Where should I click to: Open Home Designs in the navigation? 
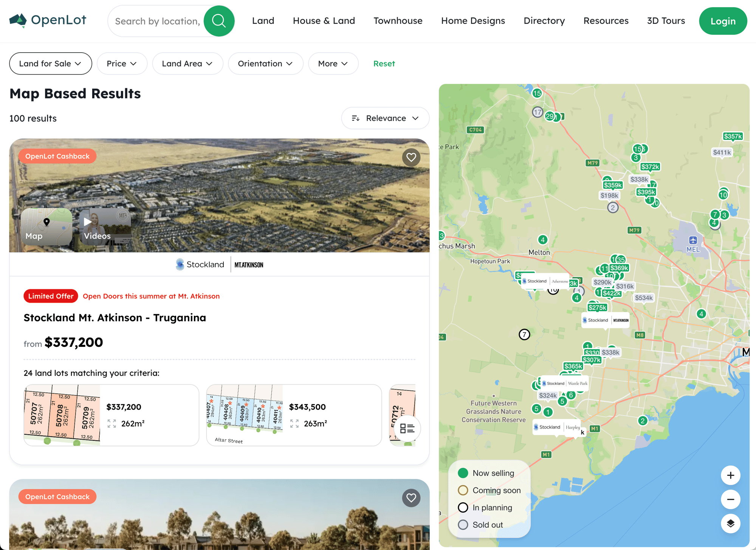pyautogui.click(x=473, y=21)
